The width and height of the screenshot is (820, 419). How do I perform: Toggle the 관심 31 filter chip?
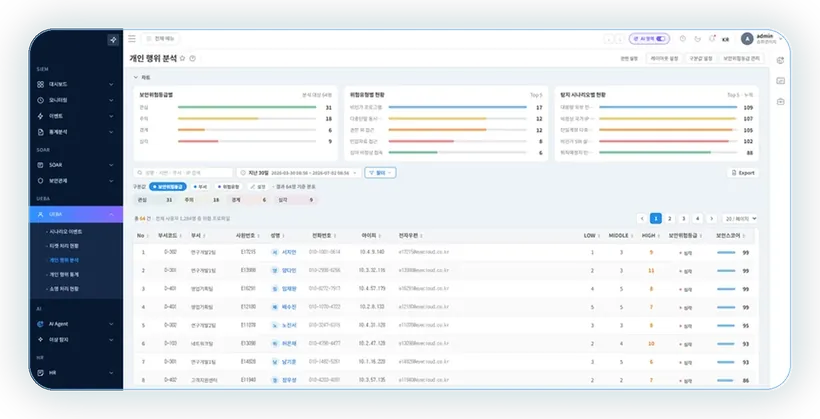pos(155,200)
